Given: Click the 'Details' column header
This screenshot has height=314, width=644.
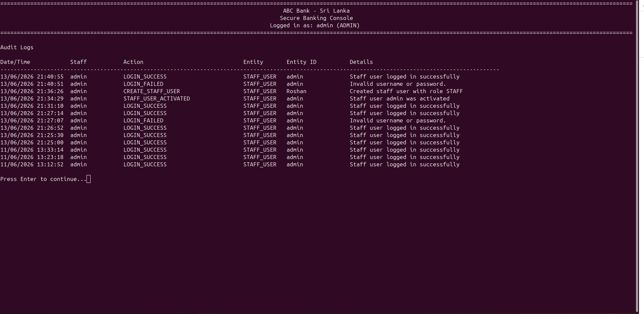Looking at the screenshot, I should pyautogui.click(x=361, y=62).
